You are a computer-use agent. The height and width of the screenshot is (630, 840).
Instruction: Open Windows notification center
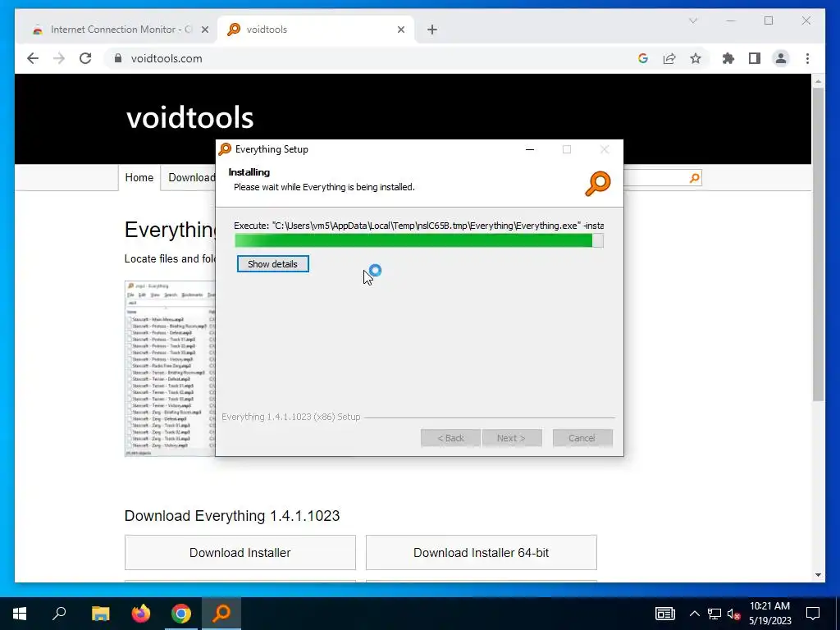(813, 614)
